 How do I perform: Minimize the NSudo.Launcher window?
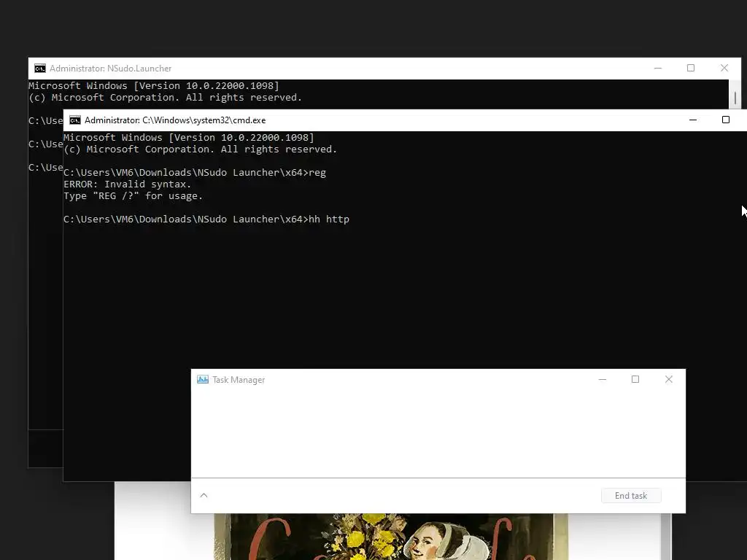point(658,68)
